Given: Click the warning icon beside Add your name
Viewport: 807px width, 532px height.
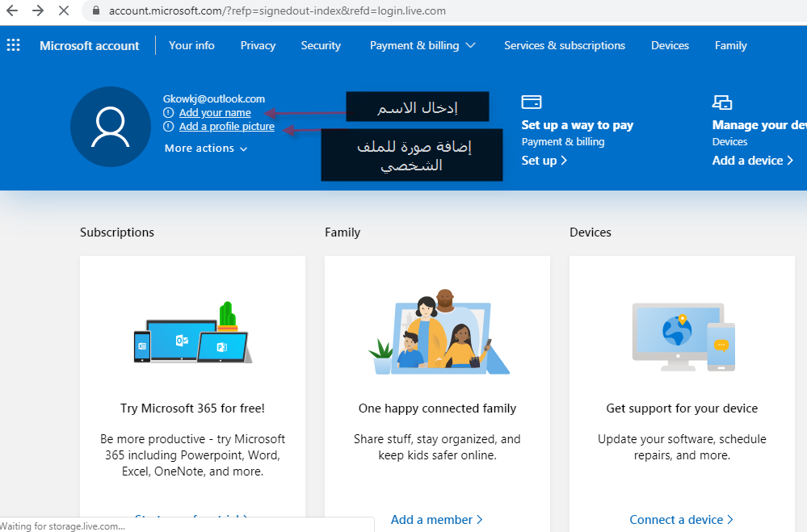Looking at the screenshot, I should [x=168, y=113].
